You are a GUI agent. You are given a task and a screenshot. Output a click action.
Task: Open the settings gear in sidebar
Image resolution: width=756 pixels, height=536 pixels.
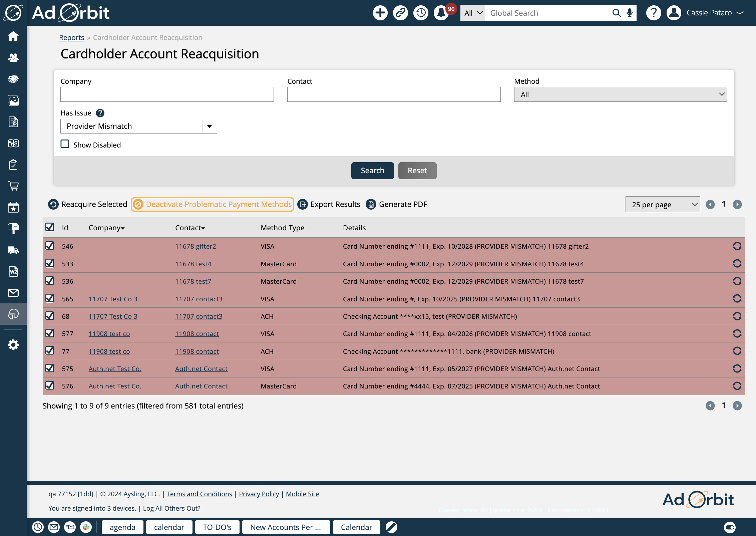click(x=13, y=345)
